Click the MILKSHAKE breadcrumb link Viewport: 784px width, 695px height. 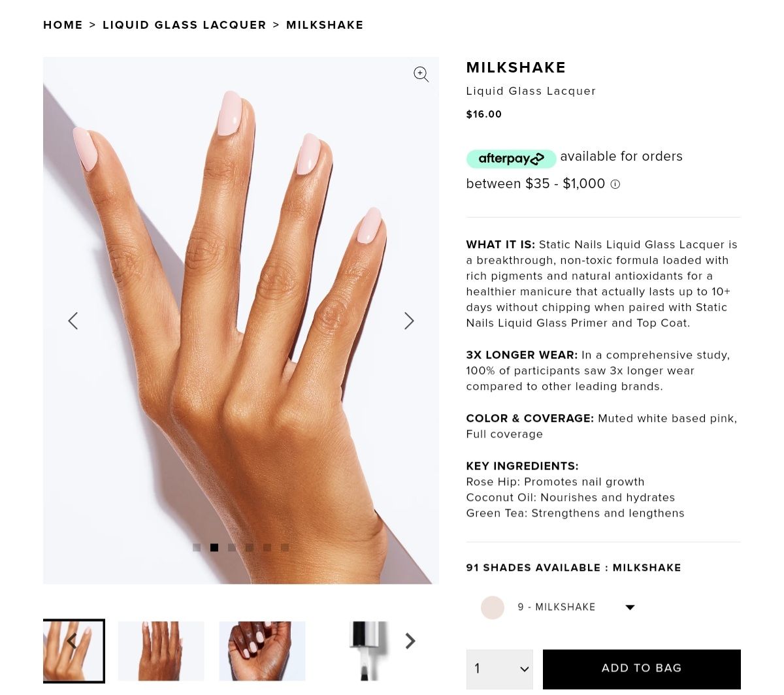325,25
